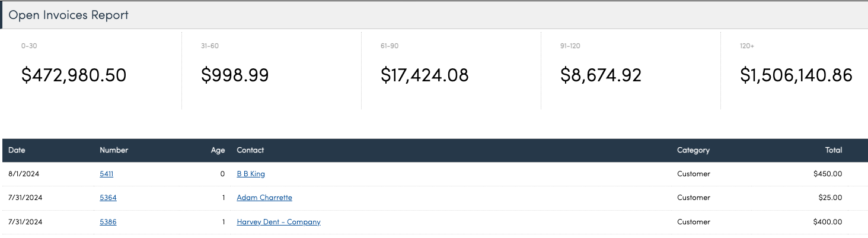
Task: Sort table by Category column header
Action: (693, 150)
